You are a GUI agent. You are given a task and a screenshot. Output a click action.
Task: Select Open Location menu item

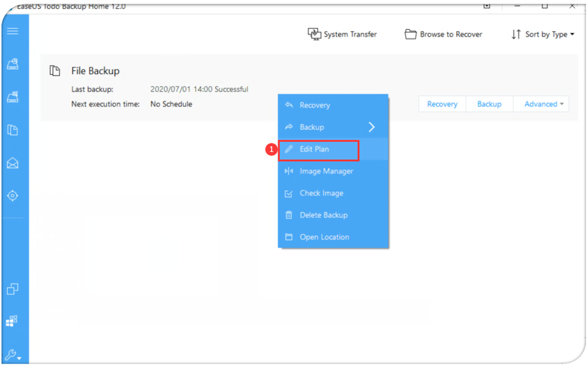coord(324,237)
